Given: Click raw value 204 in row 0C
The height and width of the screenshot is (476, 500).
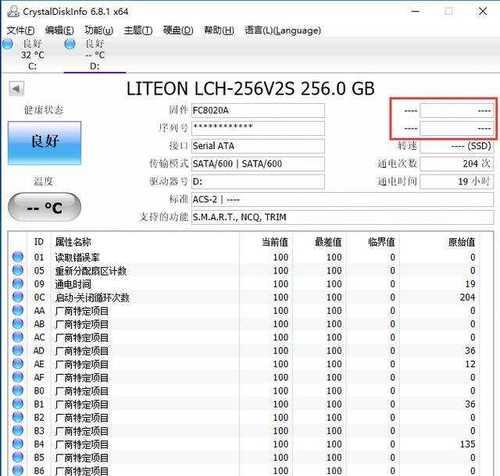Looking at the screenshot, I should click(467, 297).
